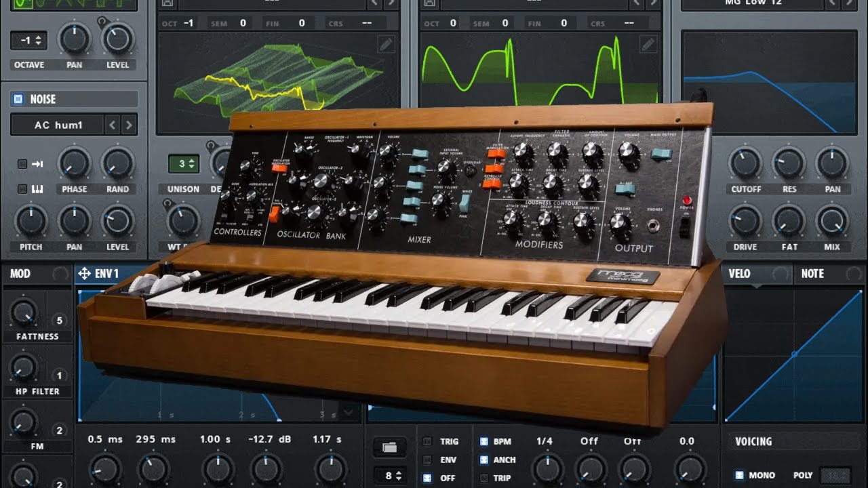The height and width of the screenshot is (488, 868).
Task: Switch to the MOD tab
Action: tap(37, 274)
